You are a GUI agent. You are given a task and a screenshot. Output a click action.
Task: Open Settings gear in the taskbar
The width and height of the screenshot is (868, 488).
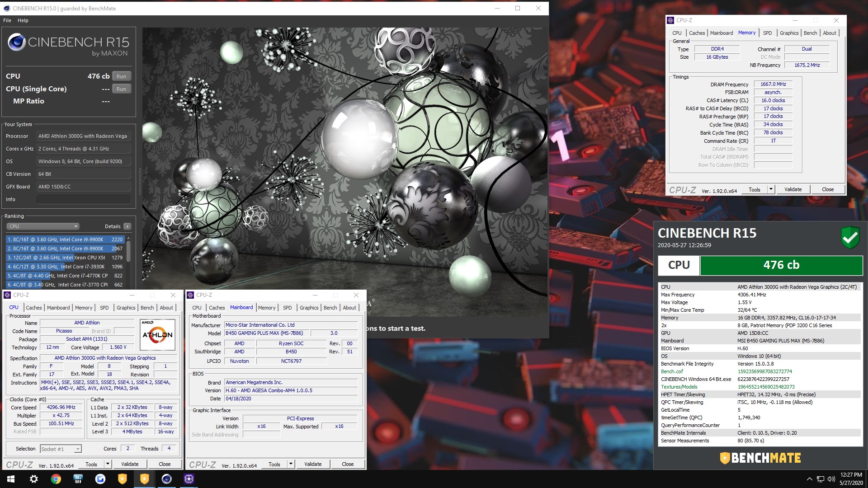[33, 479]
